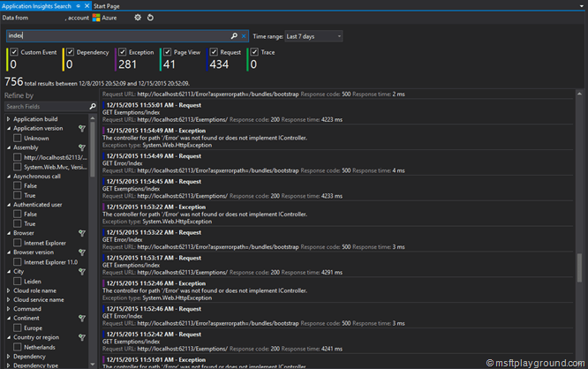Click the Azure logo icon
The width and height of the screenshot is (588, 369).
[96, 18]
